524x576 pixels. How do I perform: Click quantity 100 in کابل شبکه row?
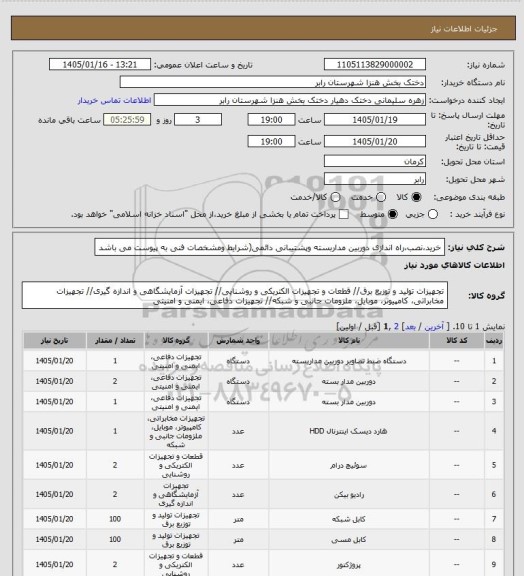[x=115, y=519]
